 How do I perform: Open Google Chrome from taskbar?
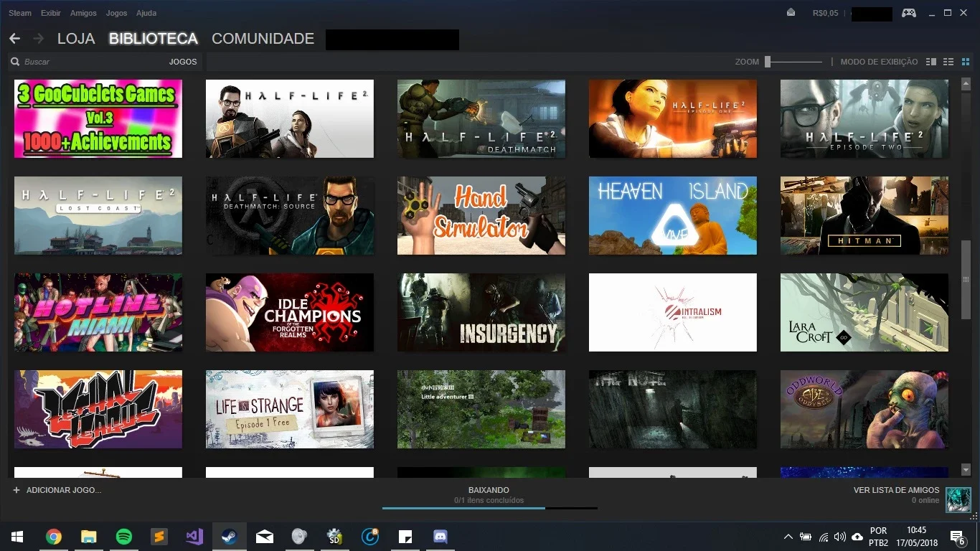coord(53,536)
